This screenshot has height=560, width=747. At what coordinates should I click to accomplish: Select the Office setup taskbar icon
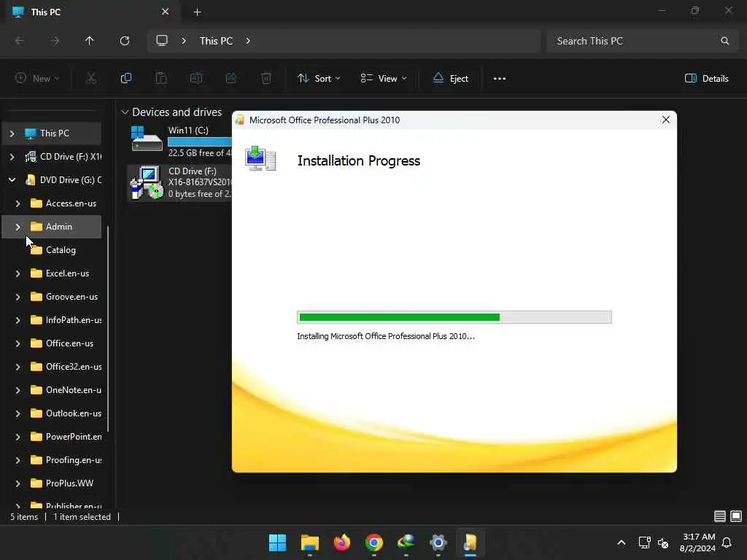click(x=471, y=542)
